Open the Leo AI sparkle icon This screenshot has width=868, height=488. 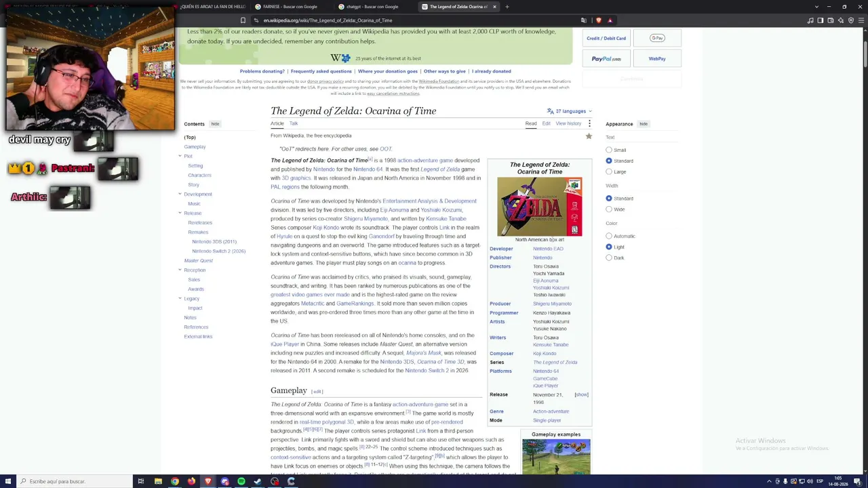(841, 20)
